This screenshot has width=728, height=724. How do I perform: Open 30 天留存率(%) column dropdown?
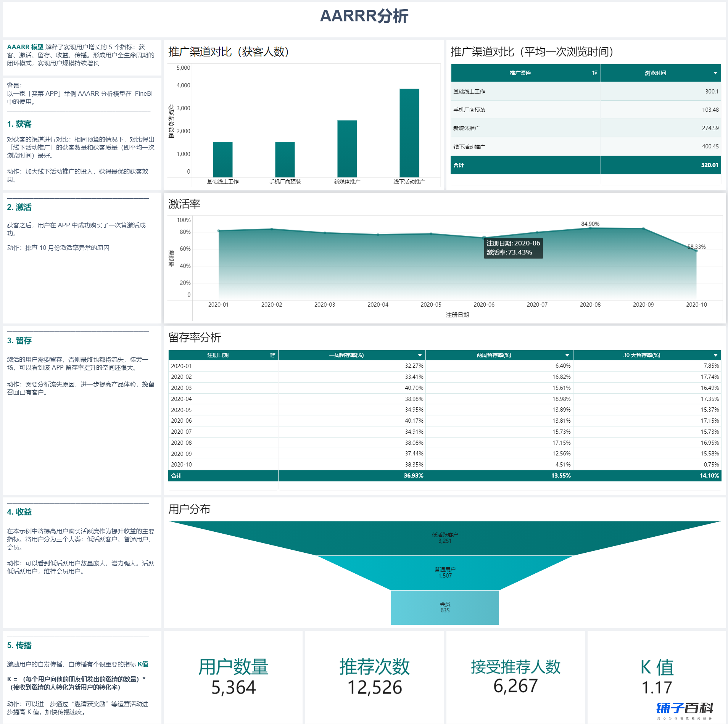pos(715,355)
